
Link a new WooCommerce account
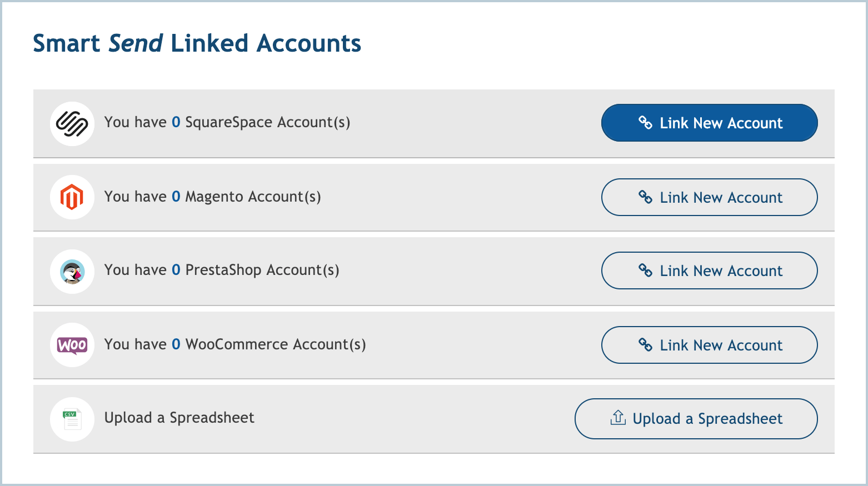click(x=709, y=345)
